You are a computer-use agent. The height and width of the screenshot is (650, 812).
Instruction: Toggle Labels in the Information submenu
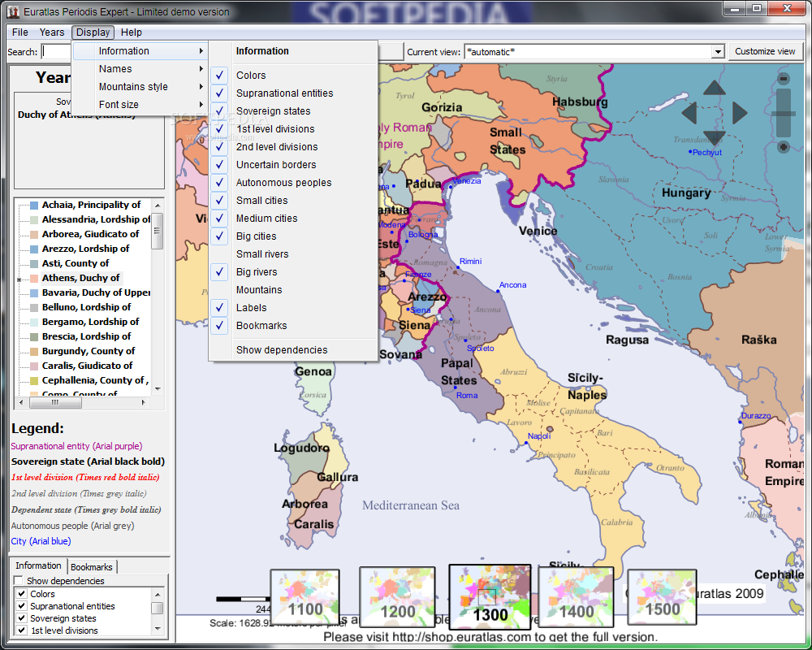click(x=293, y=308)
